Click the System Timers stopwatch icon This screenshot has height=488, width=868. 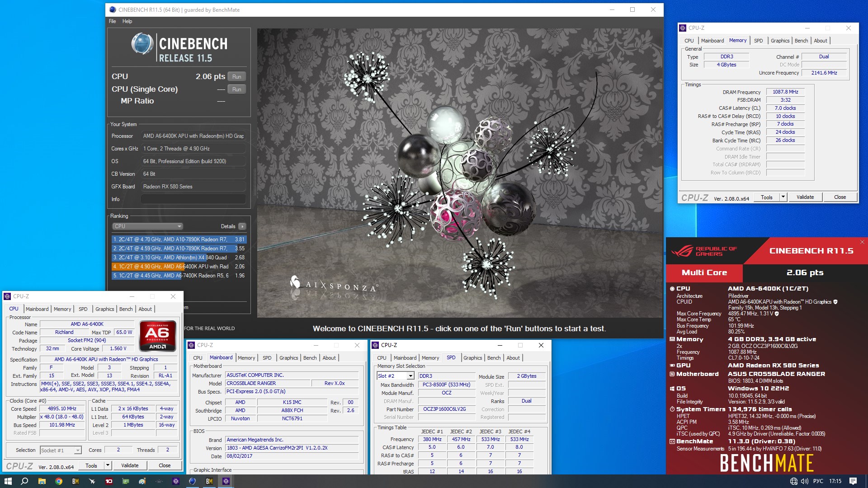(672, 409)
